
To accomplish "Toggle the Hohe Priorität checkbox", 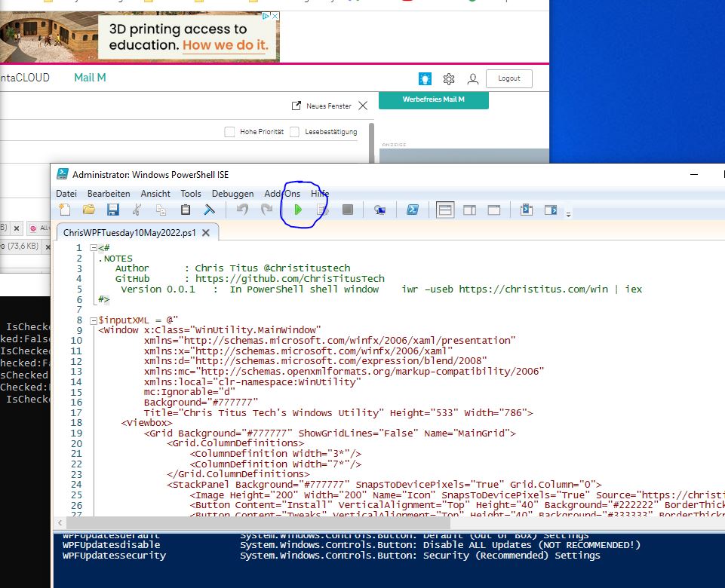I will click(229, 132).
